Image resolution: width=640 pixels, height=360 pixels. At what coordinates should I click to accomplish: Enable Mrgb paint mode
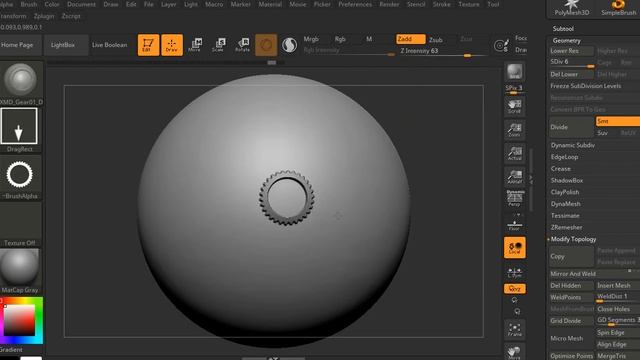(x=311, y=39)
